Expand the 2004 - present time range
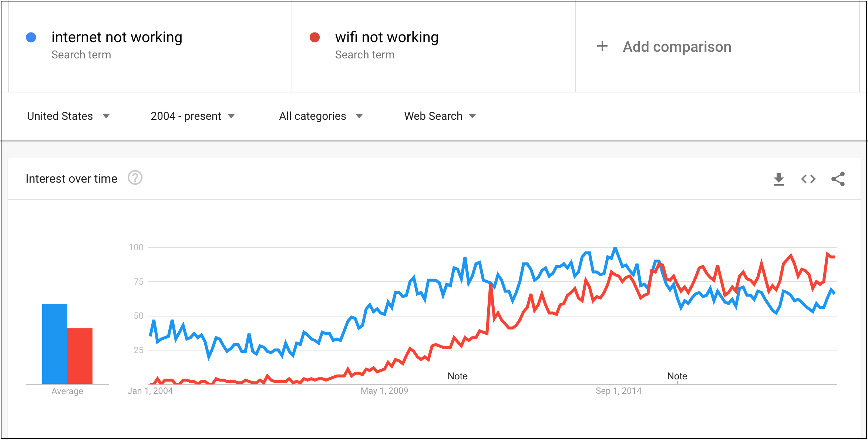Image resolution: width=868 pixels, height=440 pixels. 193,116
